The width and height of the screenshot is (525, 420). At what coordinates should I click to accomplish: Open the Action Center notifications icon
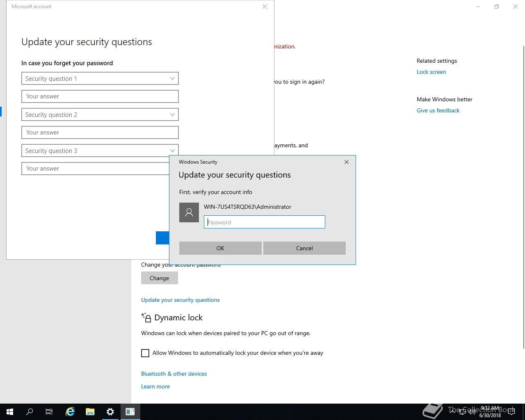[511, 412]
